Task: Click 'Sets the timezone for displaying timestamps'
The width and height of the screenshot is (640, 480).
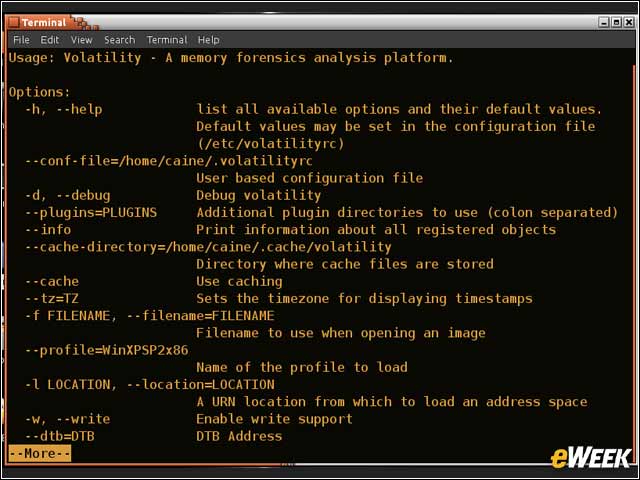Action: tap(364, 299)
